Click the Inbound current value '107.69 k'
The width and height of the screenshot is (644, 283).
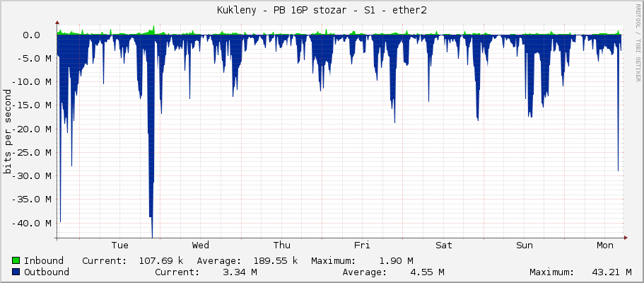coord(161,261)
